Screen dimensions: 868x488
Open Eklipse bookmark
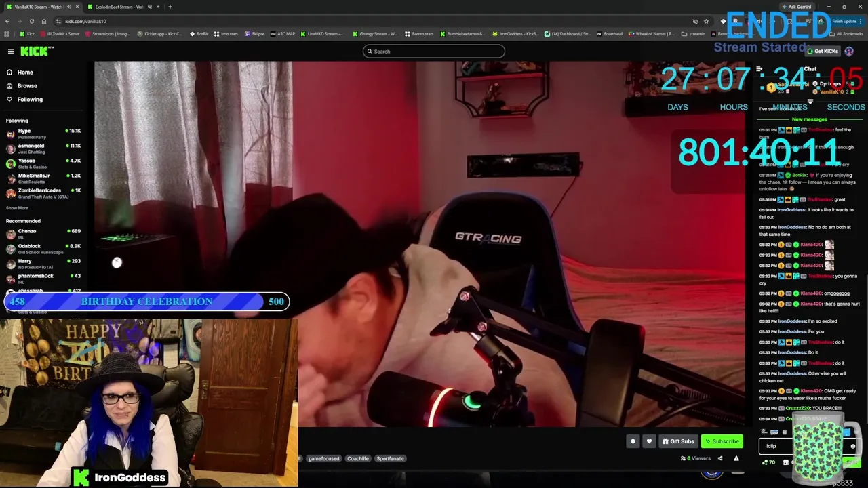[254, 34]
